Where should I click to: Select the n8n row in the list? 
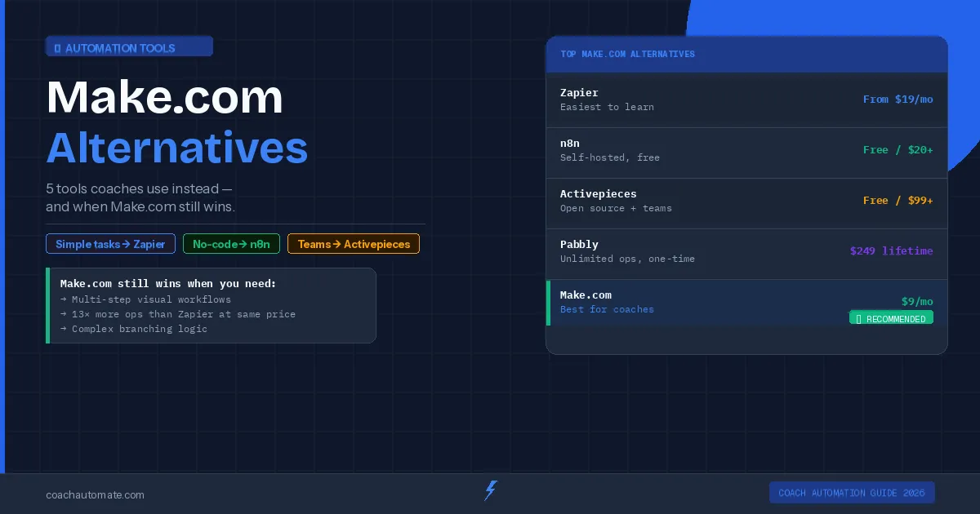(746, 150)
